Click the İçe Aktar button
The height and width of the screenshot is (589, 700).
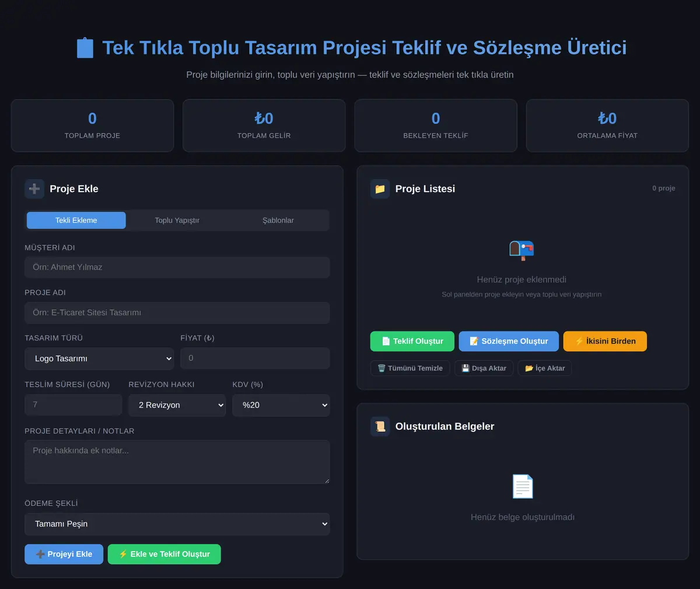click(545, 368)
